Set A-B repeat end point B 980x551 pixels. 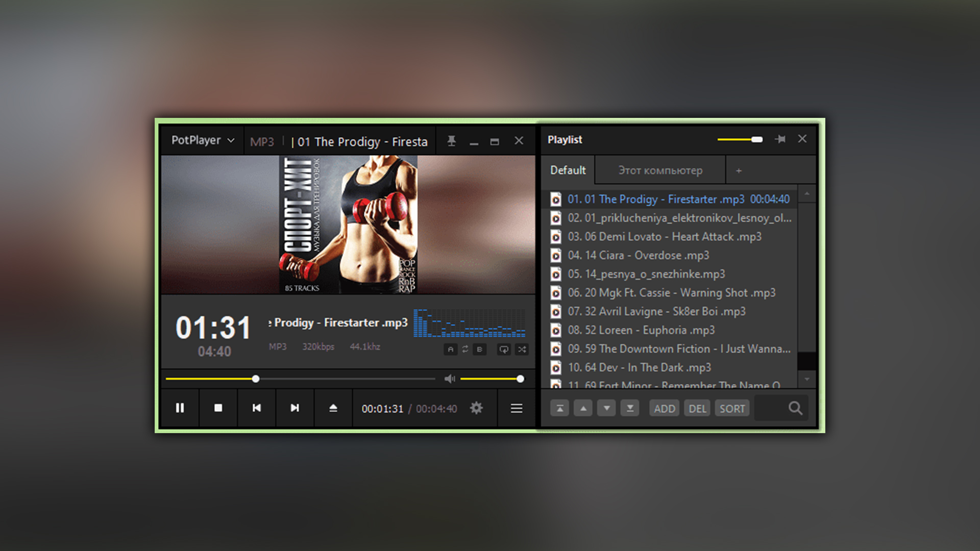(x=479, y=349)
